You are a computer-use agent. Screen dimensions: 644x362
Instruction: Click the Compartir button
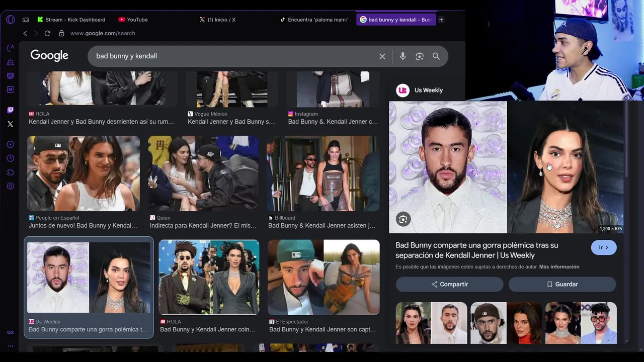point(449,284)
